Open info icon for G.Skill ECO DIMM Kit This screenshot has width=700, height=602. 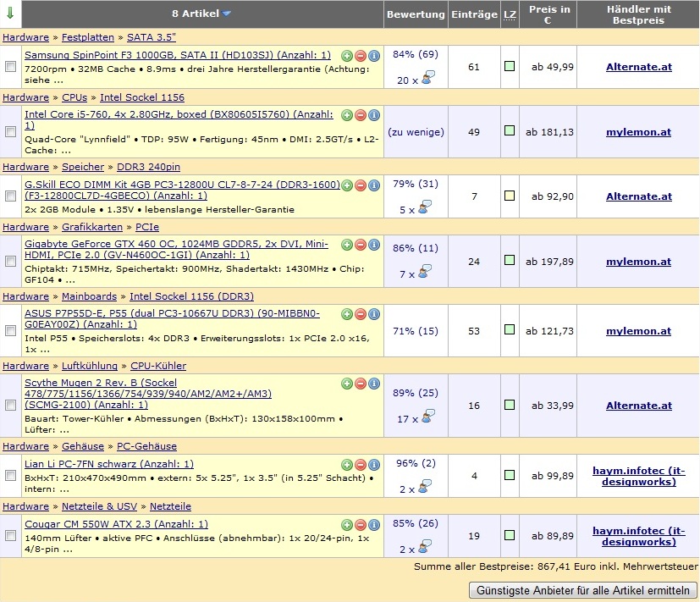(x=374, y=185)
